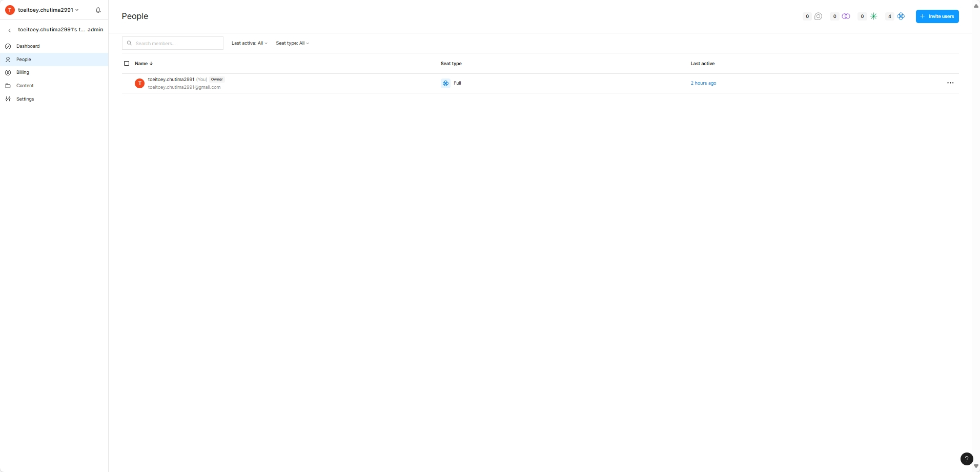Go back using the sidebar back arrow
Image resolution: width=980 pixels, height=472 pixels.
coord(9,30)
